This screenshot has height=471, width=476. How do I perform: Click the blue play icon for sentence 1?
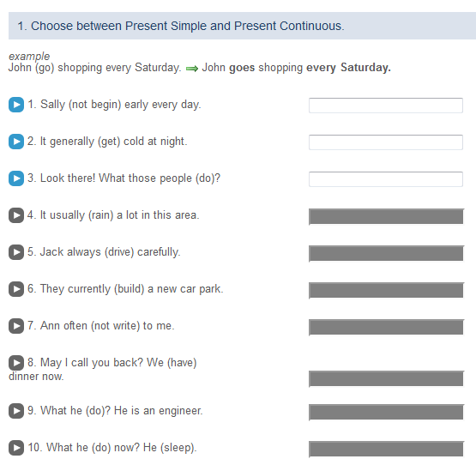[16, 105]
